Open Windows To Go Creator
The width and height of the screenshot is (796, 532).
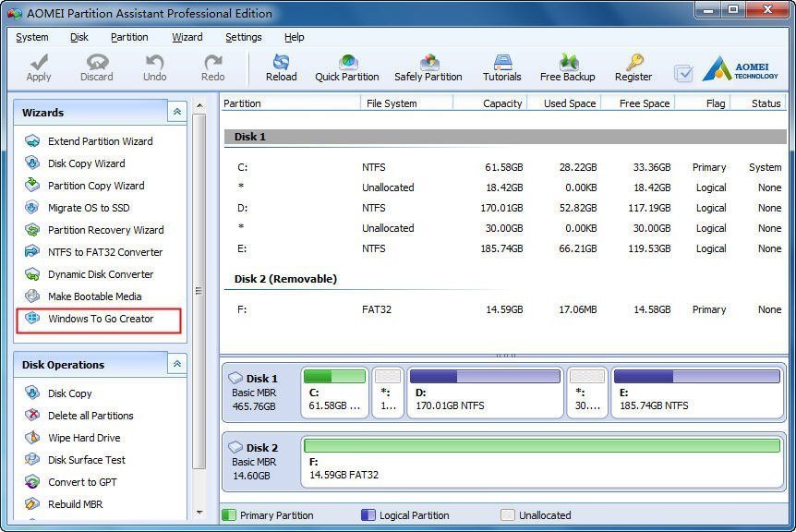pyautogui.click(x=99, y=320)
